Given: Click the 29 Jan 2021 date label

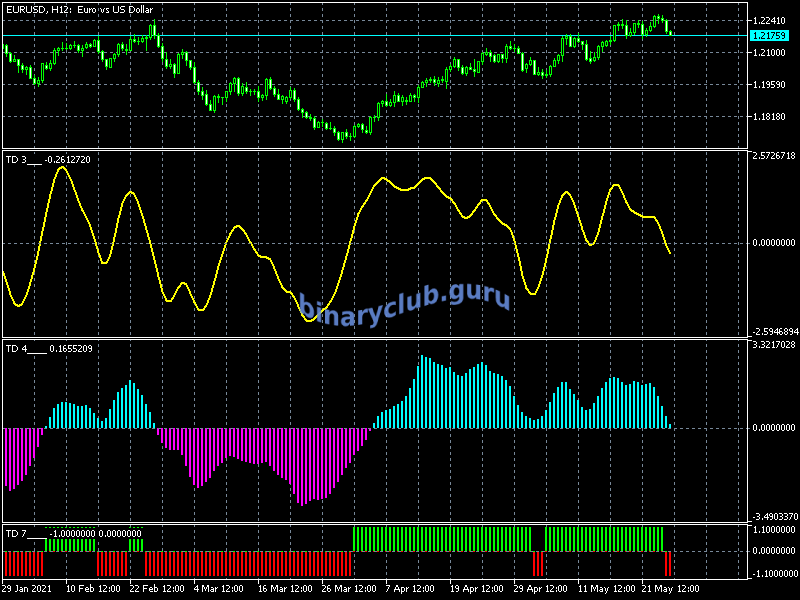Looking at the screenshot, I should point(27,588).
